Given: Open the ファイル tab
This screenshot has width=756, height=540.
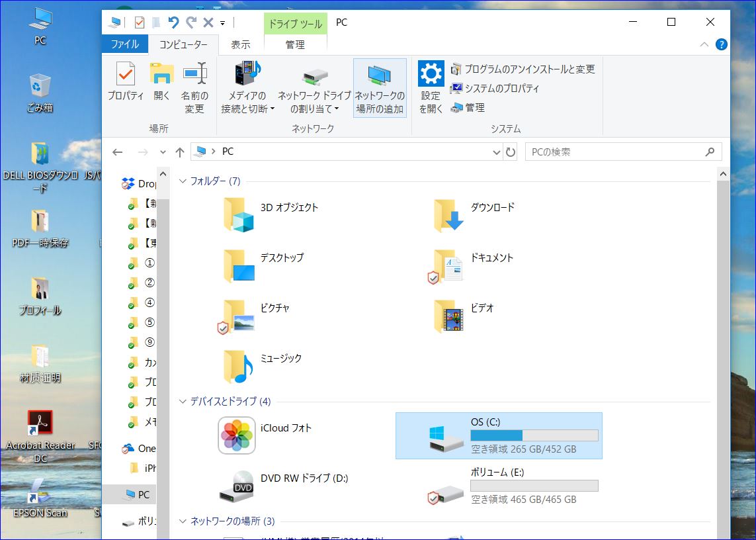Looking at the screenshot, I should pos(126,44).
